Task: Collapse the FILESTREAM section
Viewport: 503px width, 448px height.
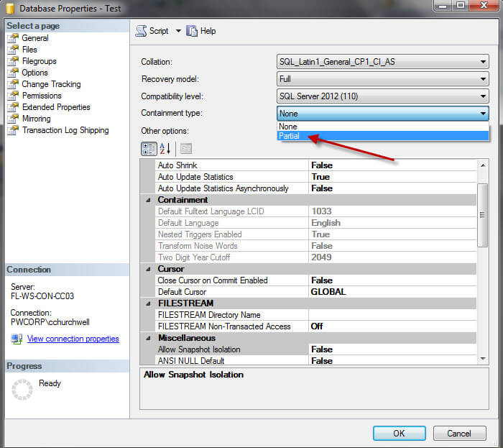Action: [148, 303]
